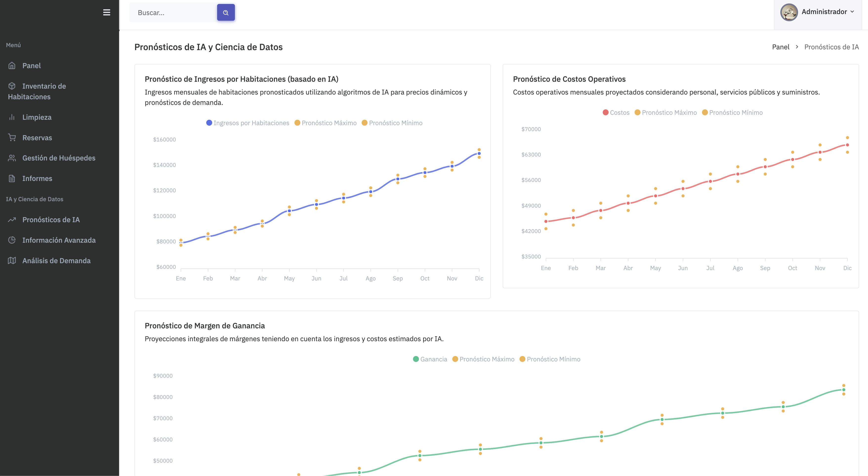Click the Reservas cart icon

(12, 138)
